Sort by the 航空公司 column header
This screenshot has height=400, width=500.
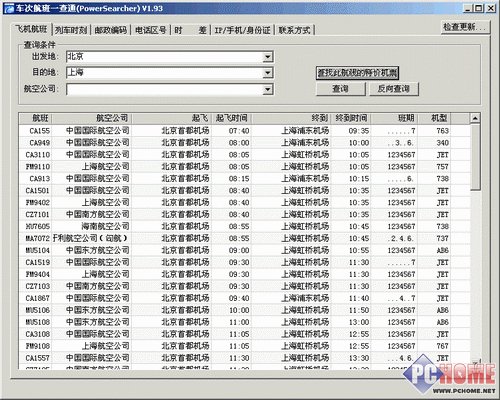pos(92,118)
